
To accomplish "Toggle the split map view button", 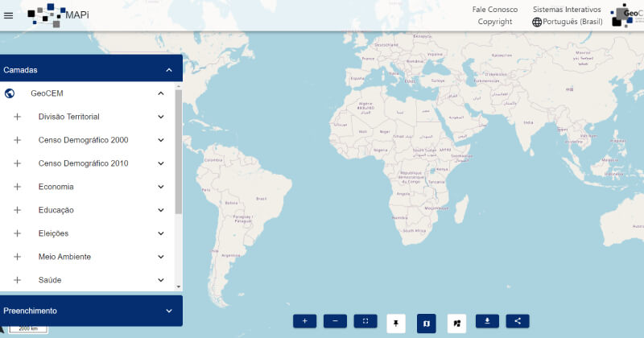I will click(x=457, y=323).
